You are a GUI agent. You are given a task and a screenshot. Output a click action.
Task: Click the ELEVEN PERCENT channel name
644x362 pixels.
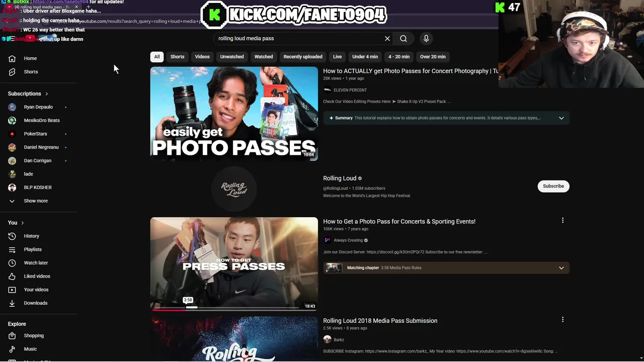tap(350, 90)
